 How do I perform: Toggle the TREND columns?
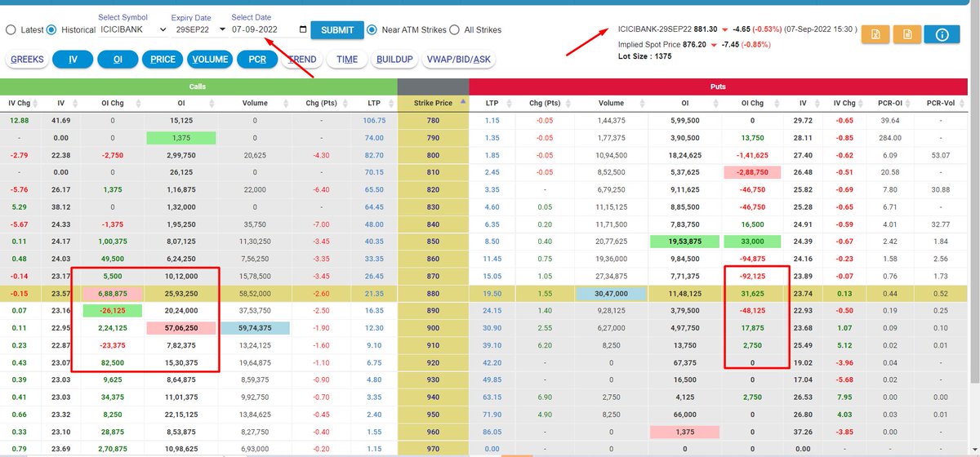click(302, 60)
